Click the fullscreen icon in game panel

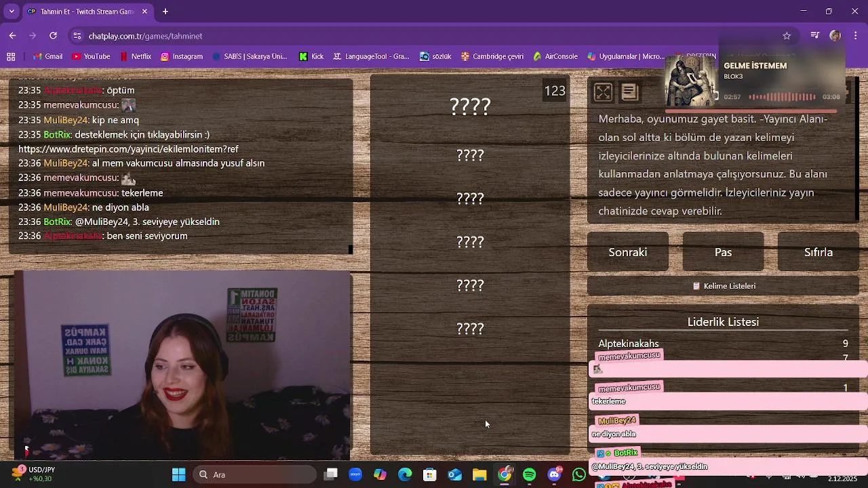click(603, 92)
